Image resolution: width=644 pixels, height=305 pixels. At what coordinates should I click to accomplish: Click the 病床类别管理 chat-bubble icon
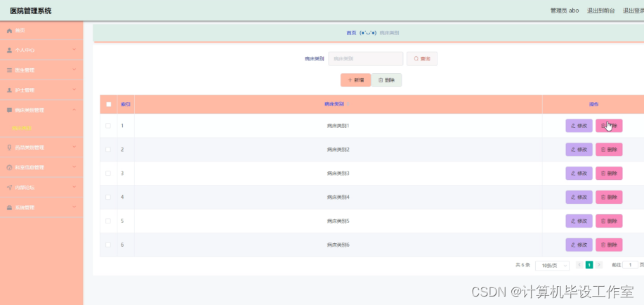[x=9, y=110]
